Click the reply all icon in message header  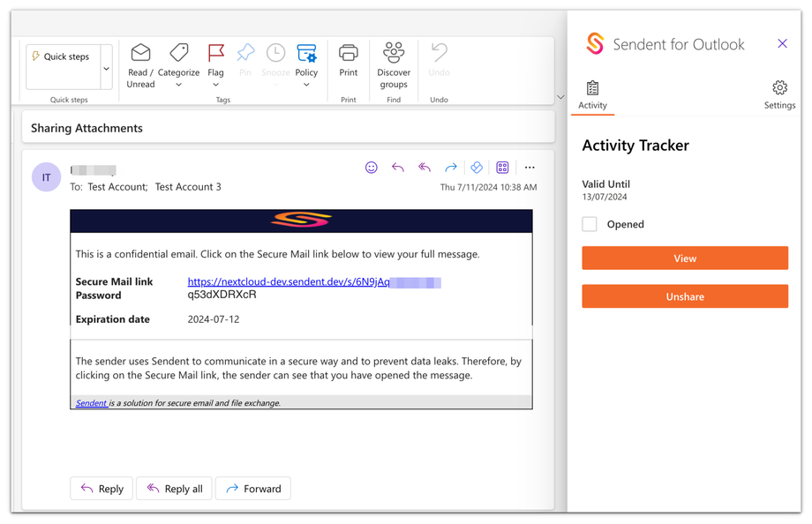tap(425, 168)
